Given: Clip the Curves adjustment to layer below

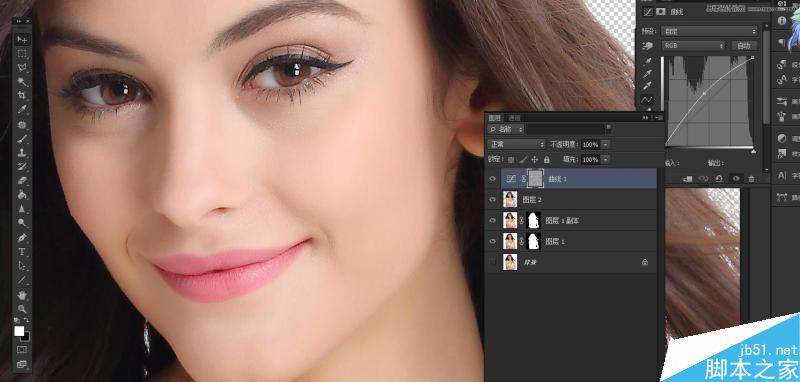Looking at the screenshot, I should pyautogui.click(x=688, y=179).
